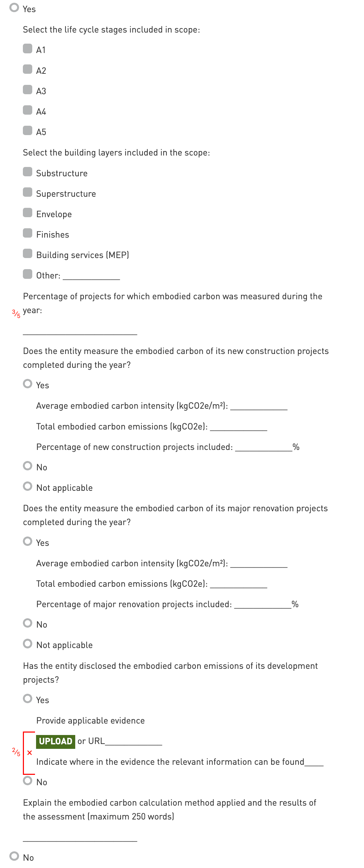Click major renovation total emissions field
Image resolution: width=364 pixels, height=868 pixels.
pyautogui.click(x=239, y=584)
